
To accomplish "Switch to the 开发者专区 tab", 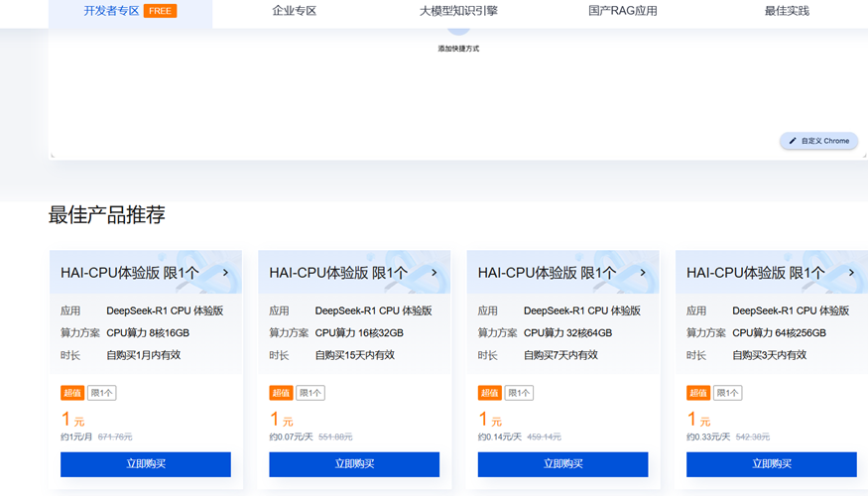I will point(130,11).
